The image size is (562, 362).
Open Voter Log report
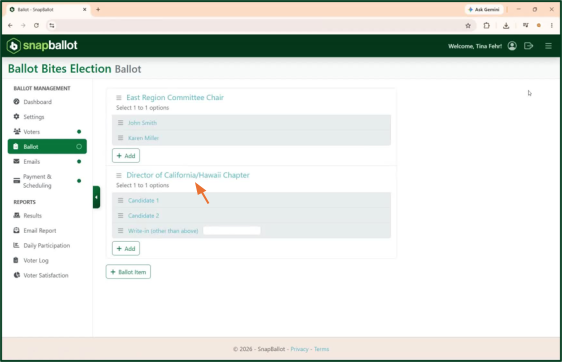[35, 260]
